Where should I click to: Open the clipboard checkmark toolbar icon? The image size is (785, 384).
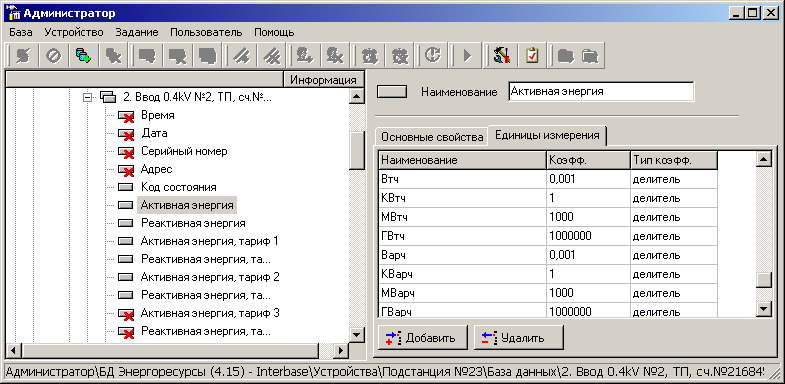pyautogui.click(x=532, y=56)
